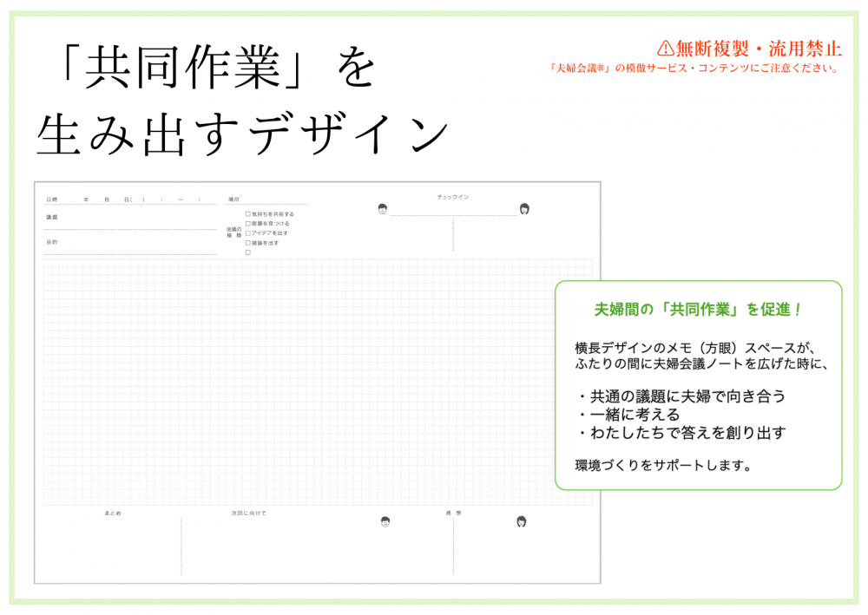868x615 pixels.
Task: Check the 気持ちを共有する checkbox
Action: [x=248, y=213]
